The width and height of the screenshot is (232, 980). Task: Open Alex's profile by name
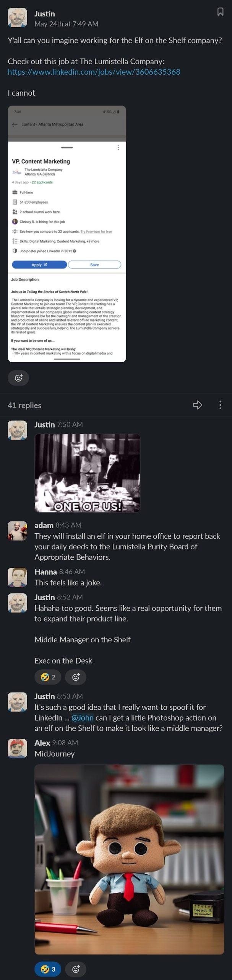point(42,743)
